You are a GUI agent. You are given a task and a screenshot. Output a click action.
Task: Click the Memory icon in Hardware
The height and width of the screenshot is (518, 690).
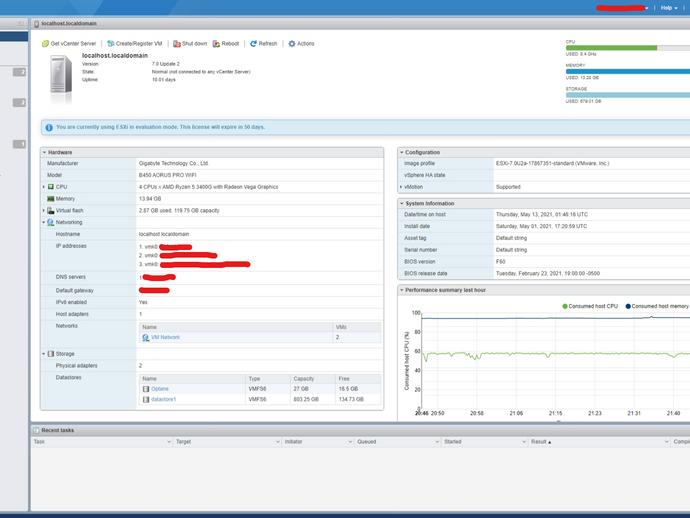pyautogui.click(x=51, y=199)
